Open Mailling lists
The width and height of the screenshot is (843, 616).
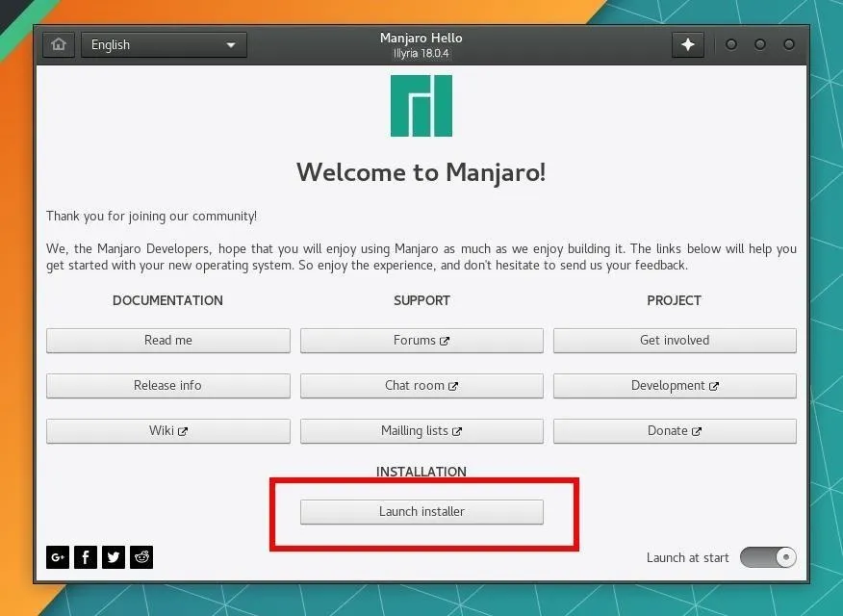coord(421,430)
